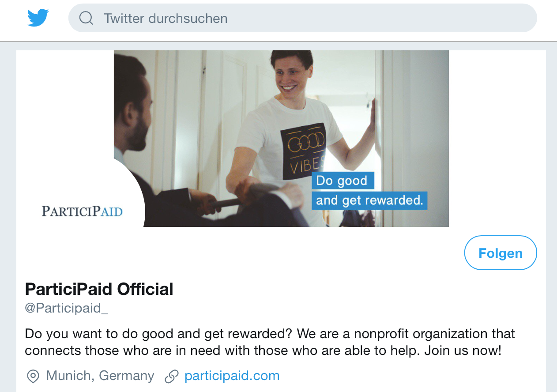Image resolution: width=557 pixels, height=392 pixels.
Task: Click the Munich, Germany location text
Action: (100, 376)
